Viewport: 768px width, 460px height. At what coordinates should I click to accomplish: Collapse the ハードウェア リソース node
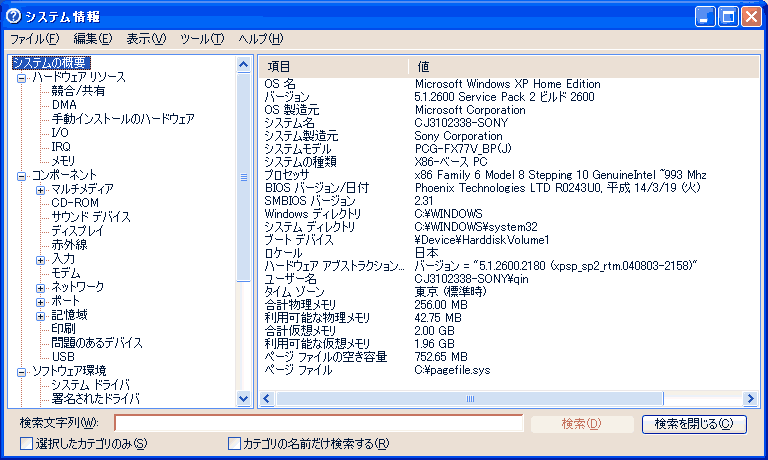click(x=22, y=78)
